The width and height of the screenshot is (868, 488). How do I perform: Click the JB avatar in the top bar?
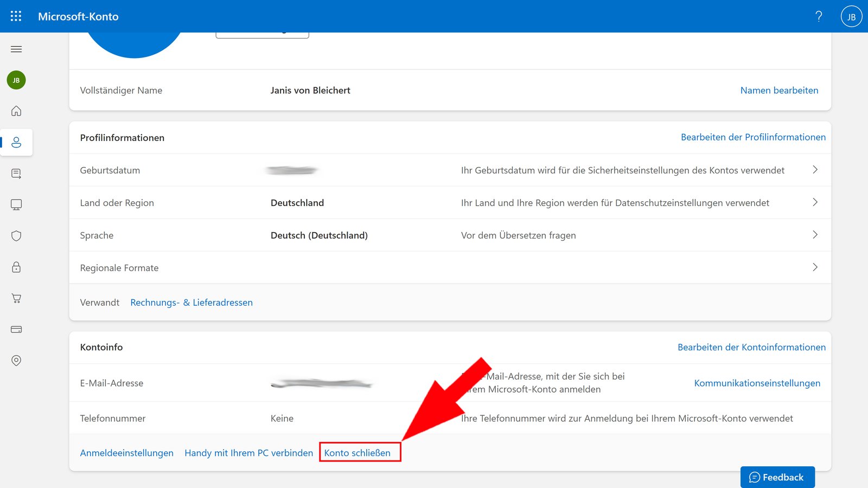pos(851,16)
